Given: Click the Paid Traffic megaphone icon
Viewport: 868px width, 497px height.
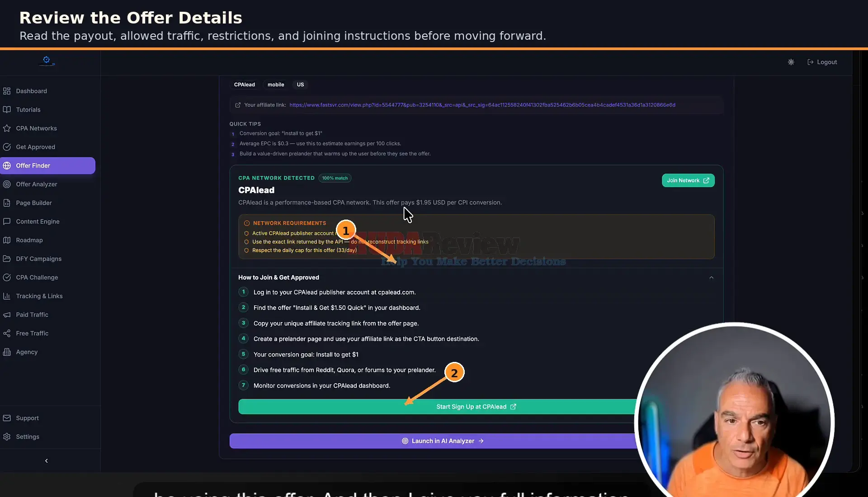Looking at the screenshot, I should click(x=7, y=314).
